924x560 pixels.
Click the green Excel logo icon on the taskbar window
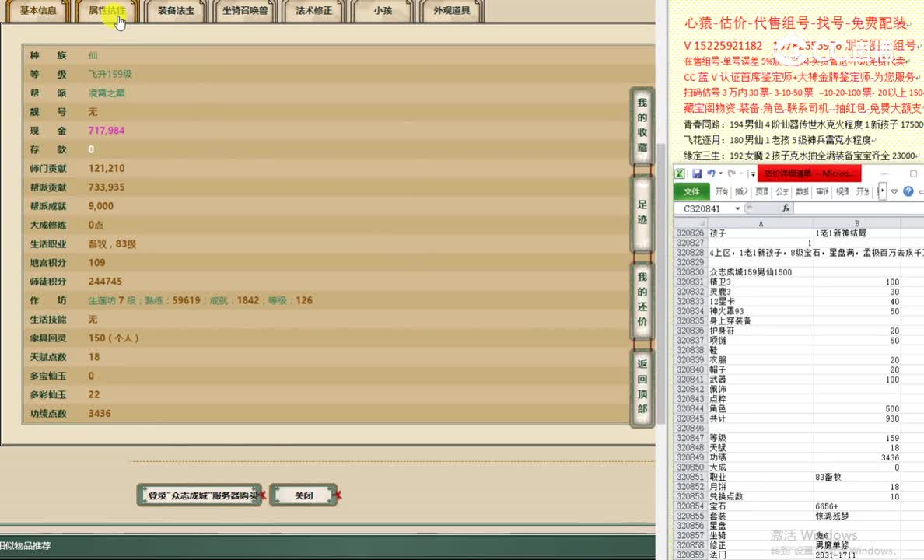tap(679, 173)
